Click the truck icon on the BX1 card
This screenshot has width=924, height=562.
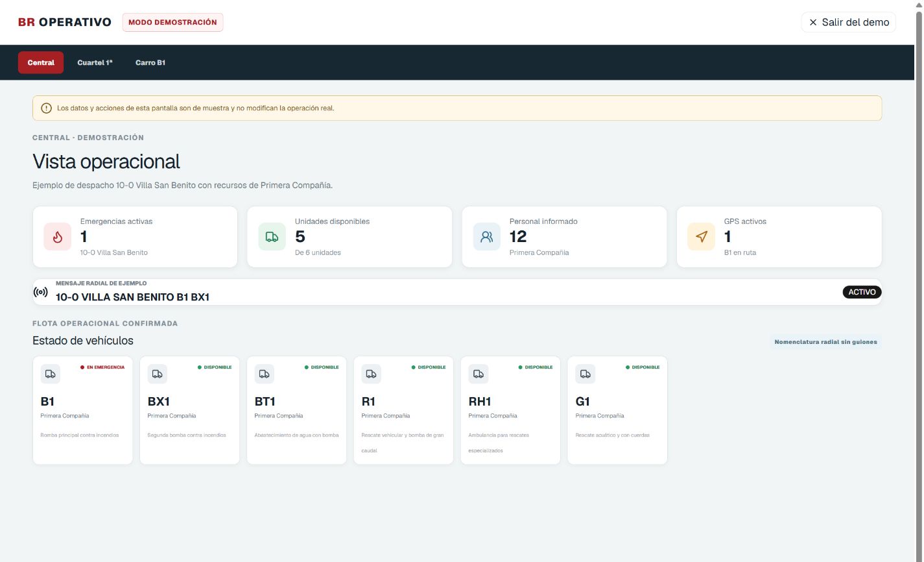point(158,374)
